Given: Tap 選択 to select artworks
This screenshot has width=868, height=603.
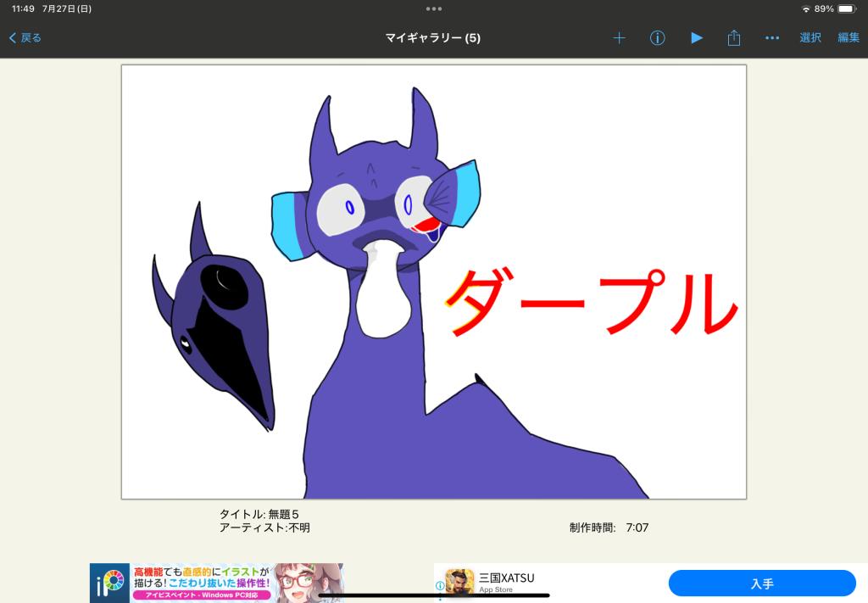Looking at the screenshot, I should tap(810, 38).
